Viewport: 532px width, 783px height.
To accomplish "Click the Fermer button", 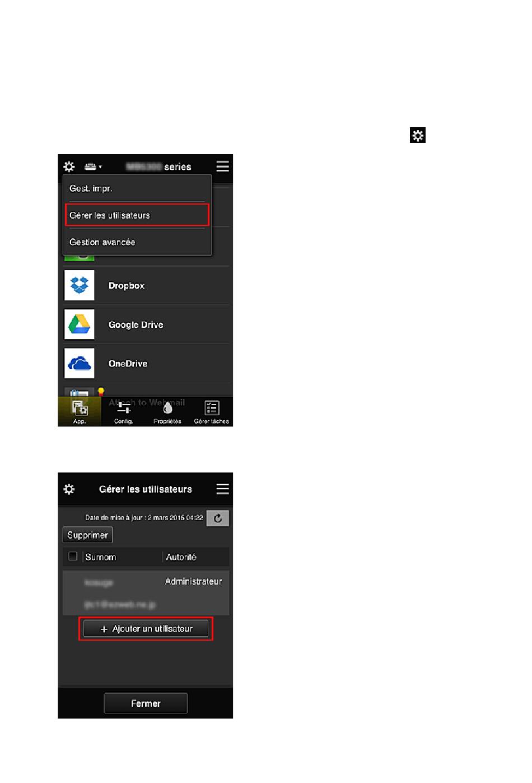I will coord(146,703).
